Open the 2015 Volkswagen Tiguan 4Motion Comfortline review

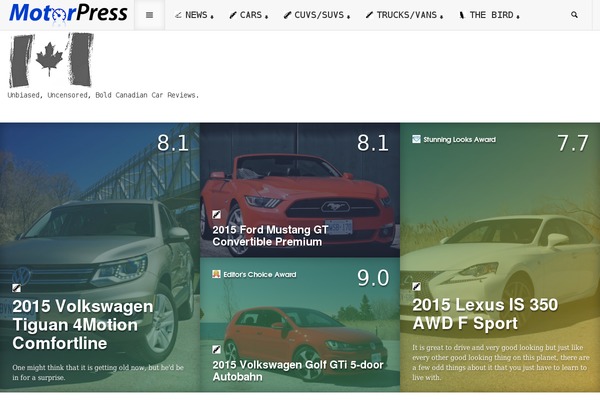(83, 325)
